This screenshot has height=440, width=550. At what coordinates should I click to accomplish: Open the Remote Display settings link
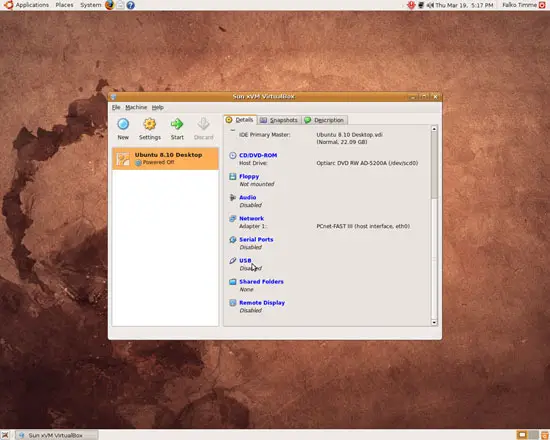click(x=262, y=303)
